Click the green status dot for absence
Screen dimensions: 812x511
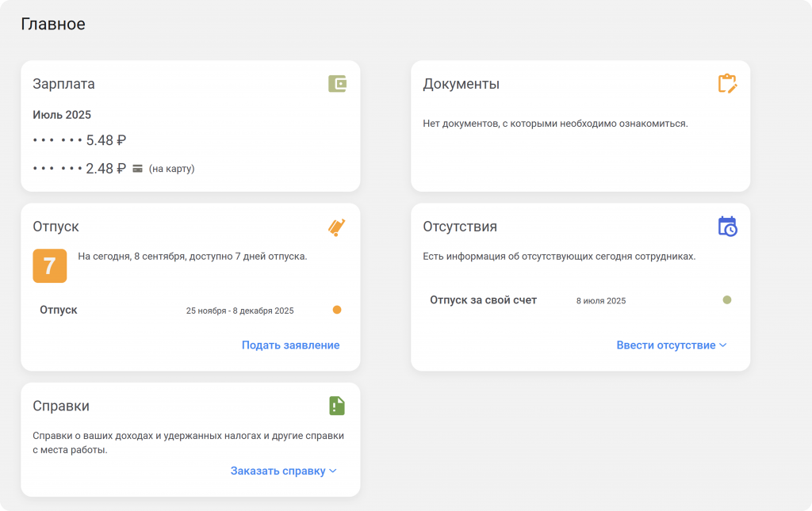(x=727, y=300)
